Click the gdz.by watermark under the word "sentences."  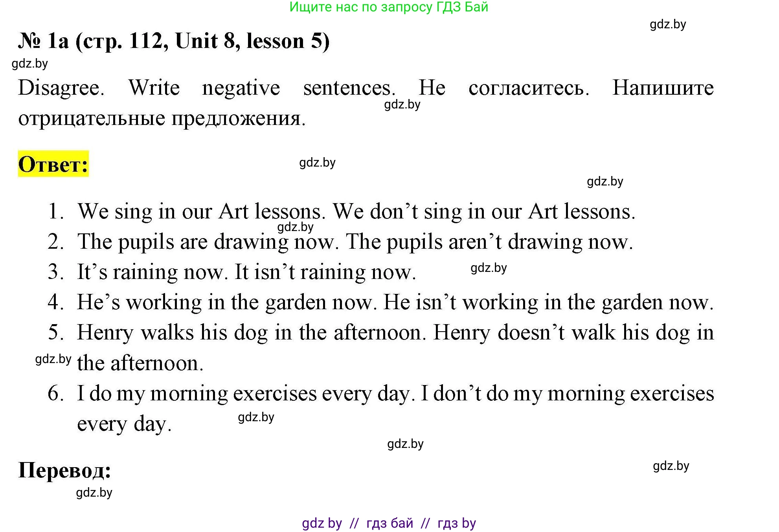coord(402,105)
